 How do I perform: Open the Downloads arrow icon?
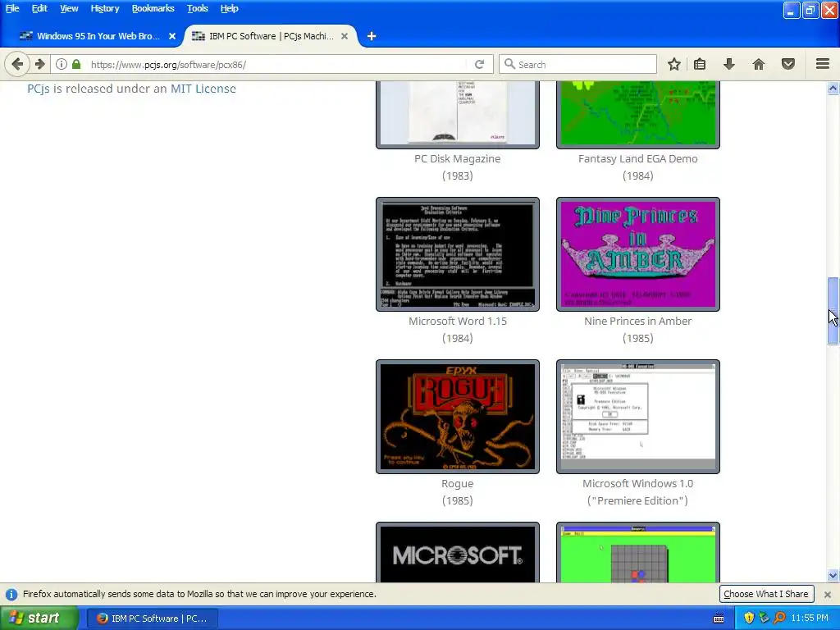[x=729, y=64]
